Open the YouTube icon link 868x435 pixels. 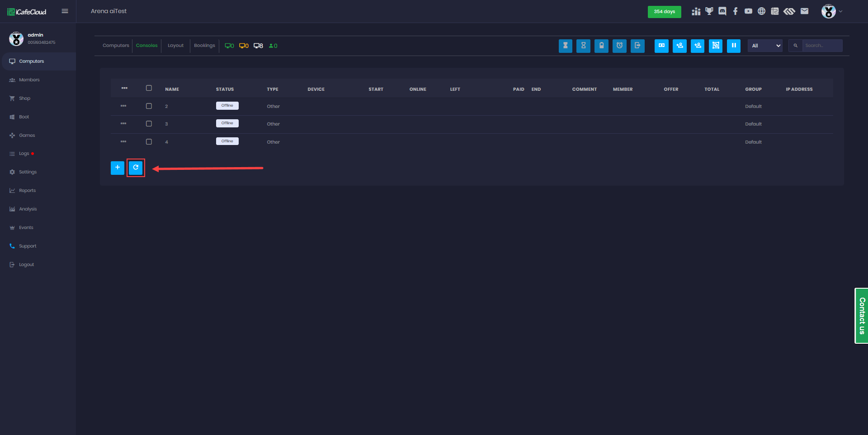coord(749,11)
